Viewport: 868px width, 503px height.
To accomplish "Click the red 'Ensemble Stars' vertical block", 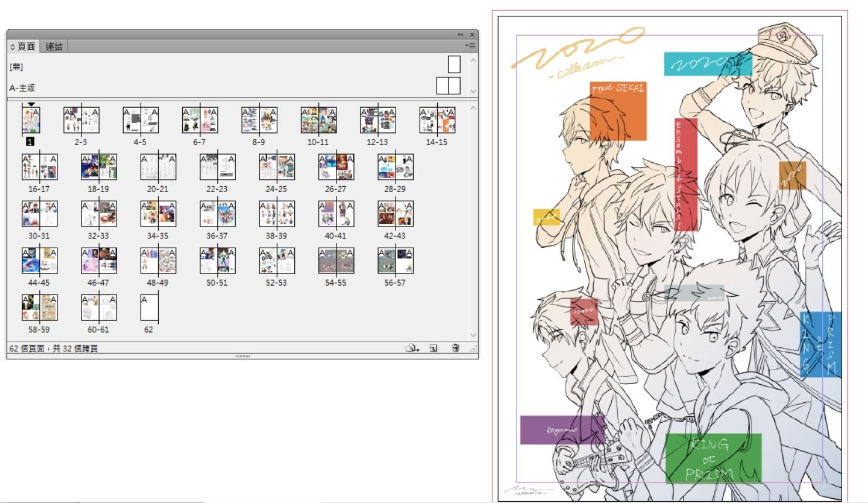I will pyautogui.click(x=686, y=174).
